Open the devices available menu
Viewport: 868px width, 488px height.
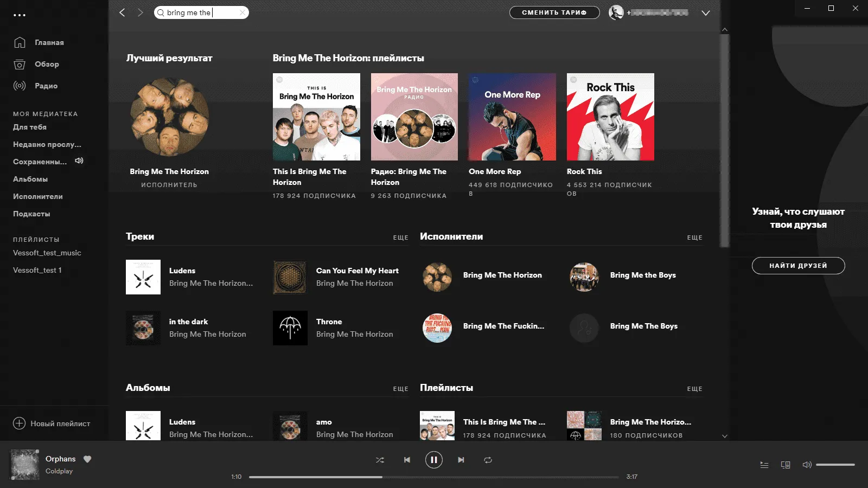tap(786, 465)
